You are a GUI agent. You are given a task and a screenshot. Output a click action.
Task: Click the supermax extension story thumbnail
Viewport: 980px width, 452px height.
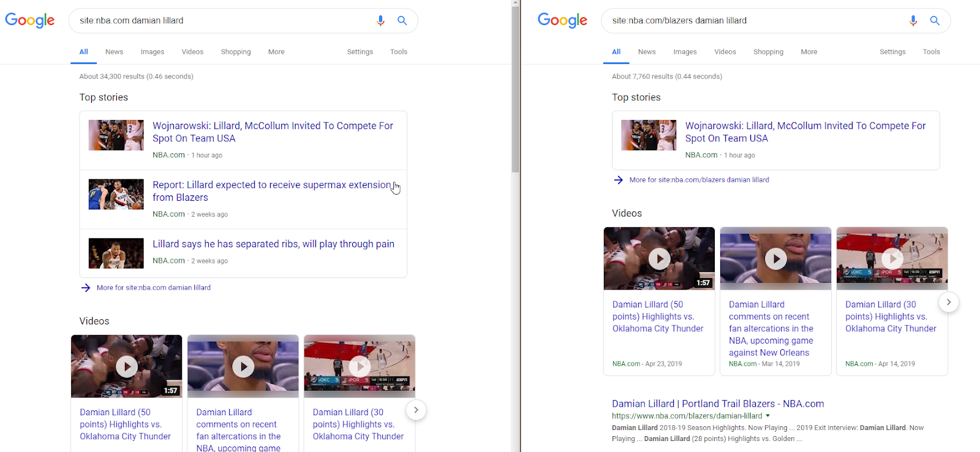[116, 194]
